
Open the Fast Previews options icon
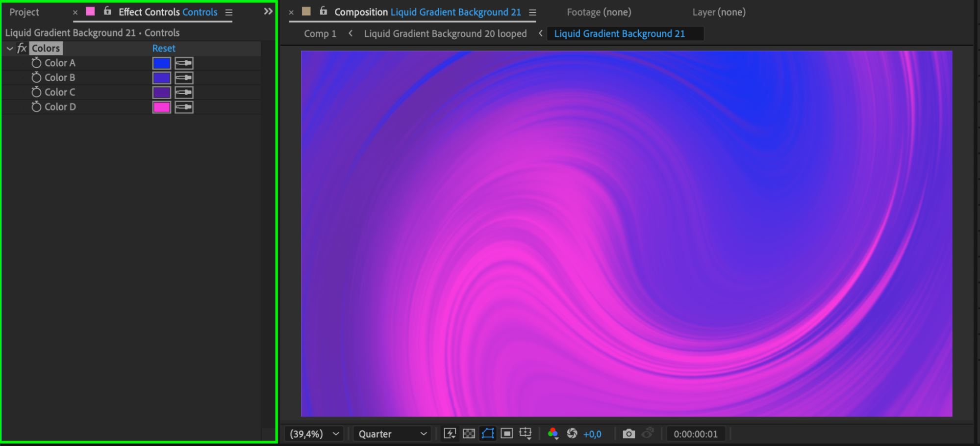(x=449, y=433)
